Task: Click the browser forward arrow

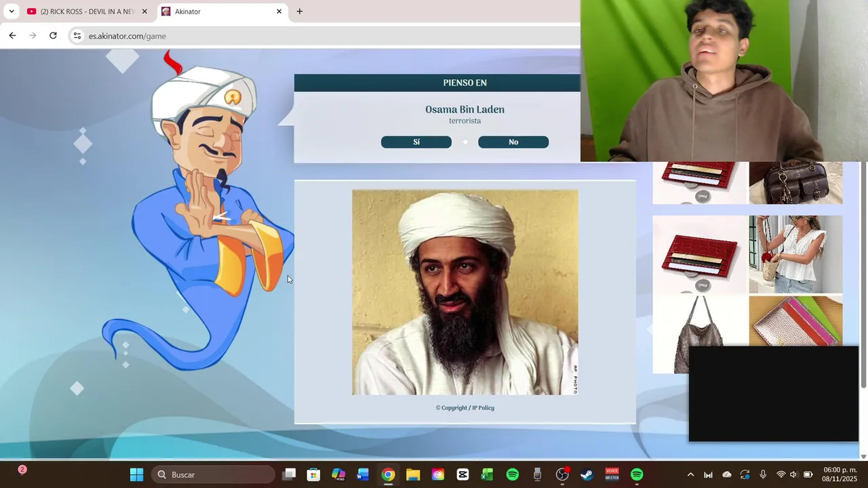Action: pyautogui.click(x=33, y=35)
